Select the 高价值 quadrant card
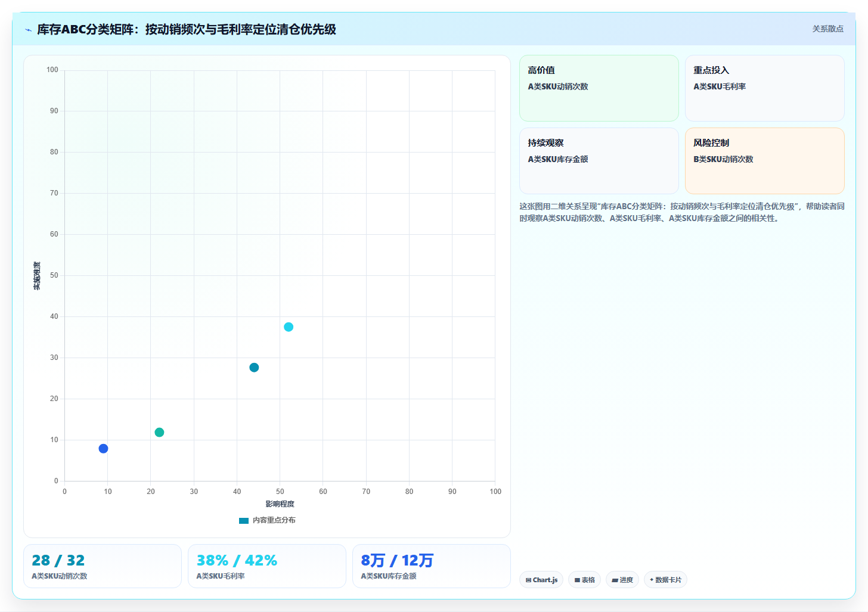868x612 pixels. point(599,88)
